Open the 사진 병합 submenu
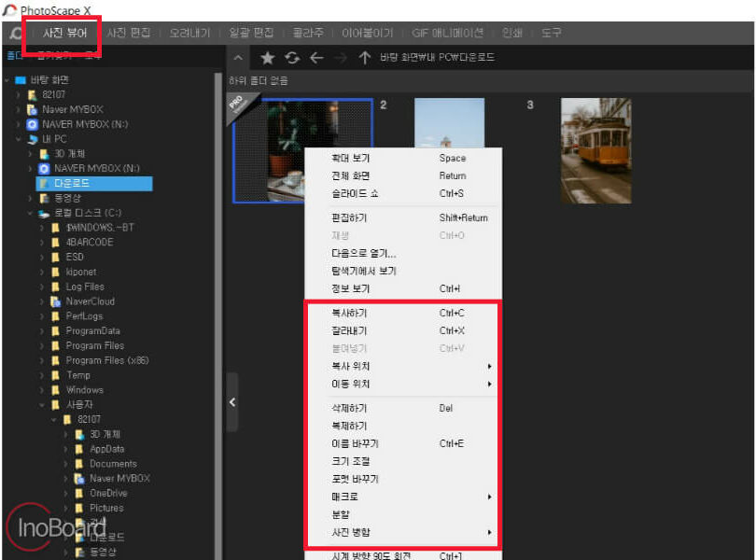The image size is (756, 560). pos(403,533)
